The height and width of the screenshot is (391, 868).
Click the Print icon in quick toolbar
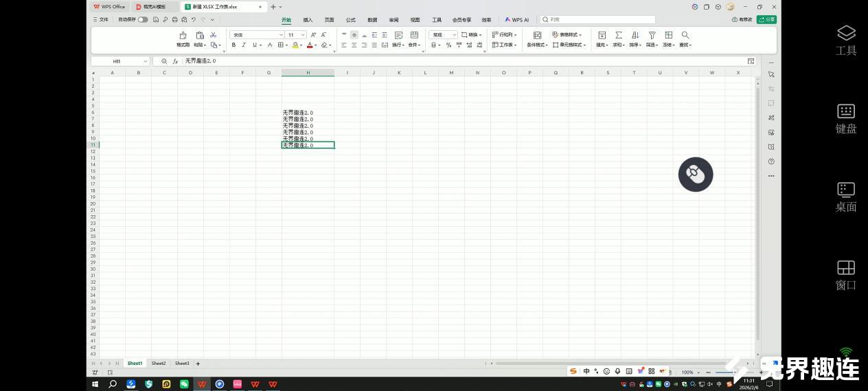point(175,20)
